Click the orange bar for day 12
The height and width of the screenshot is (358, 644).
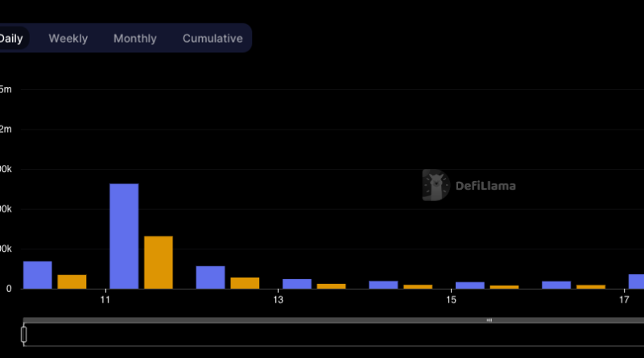245,283
